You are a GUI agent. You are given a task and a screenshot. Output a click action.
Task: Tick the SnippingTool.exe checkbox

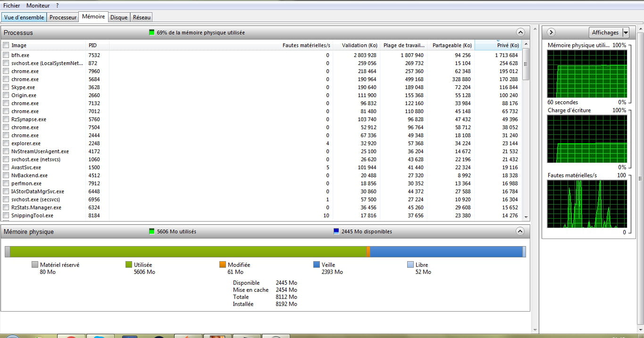[x=6, y=215]
